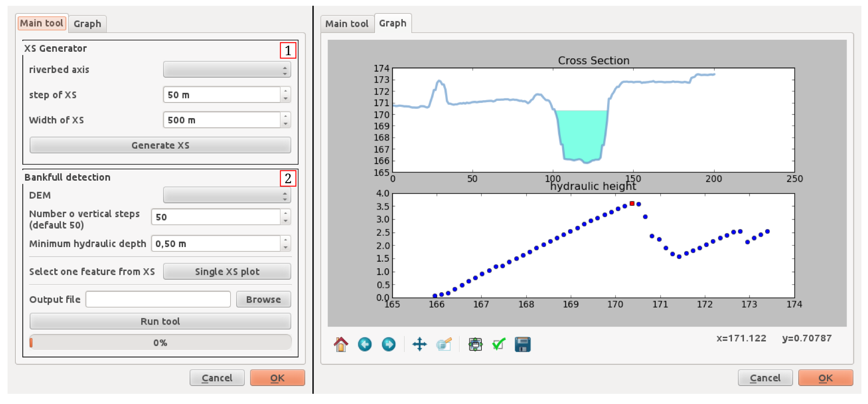Focus the Minimum hydraulic depth field
868x404 pixels.
(x=216, y=243)
